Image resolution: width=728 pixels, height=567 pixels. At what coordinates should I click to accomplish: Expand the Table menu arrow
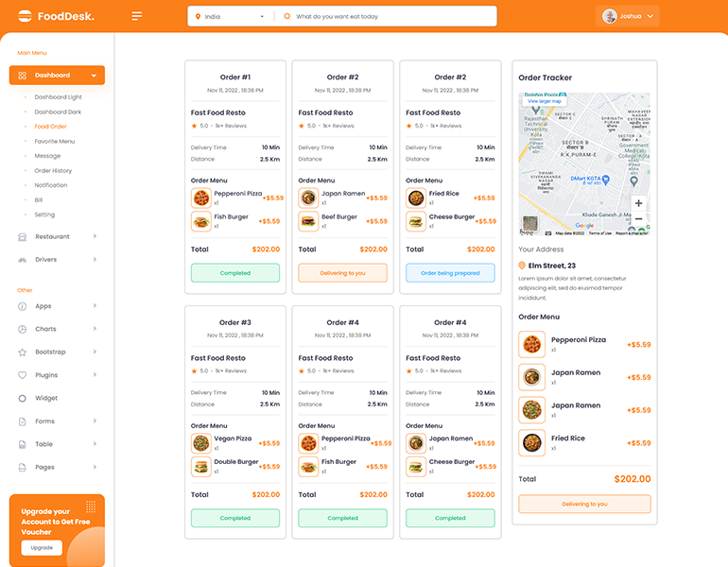pyautogui.click(x=95, y=444)
